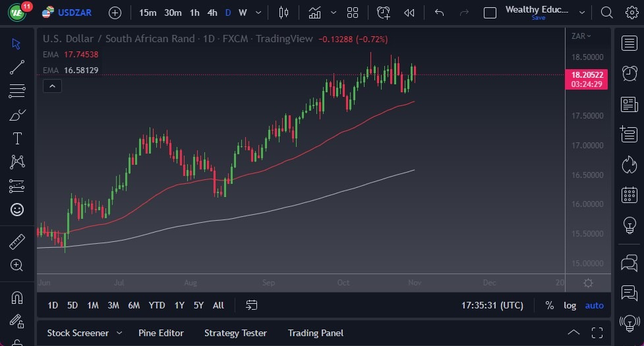Screen dimensions: 644x346
Task: Open the data window panel
Action: pyautogui.click(x=629, y=134)
